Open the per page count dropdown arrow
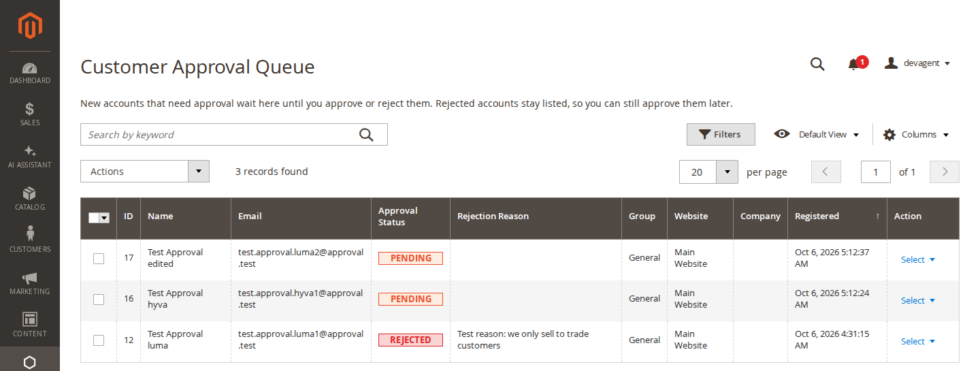 728,172
